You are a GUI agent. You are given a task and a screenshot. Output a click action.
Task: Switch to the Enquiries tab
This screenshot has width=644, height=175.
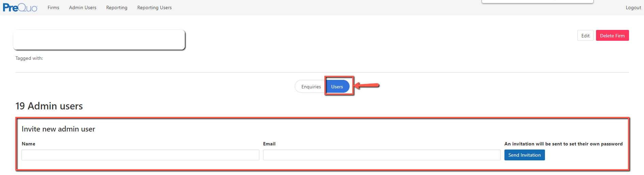[311, 87]
